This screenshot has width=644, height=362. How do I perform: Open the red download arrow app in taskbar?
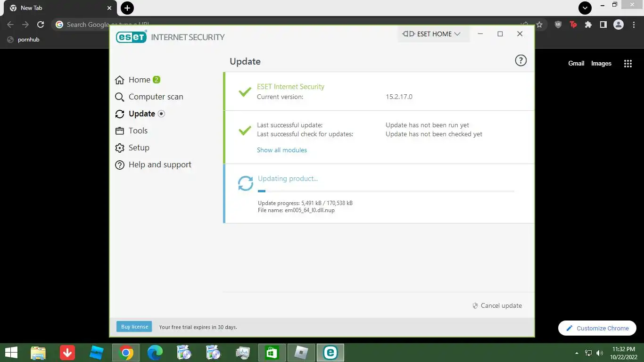(x=67, y=353)
